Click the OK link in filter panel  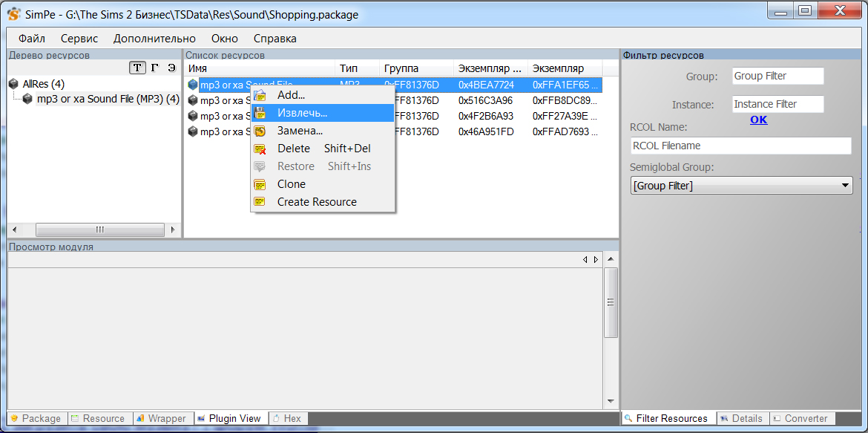(758, 120)
